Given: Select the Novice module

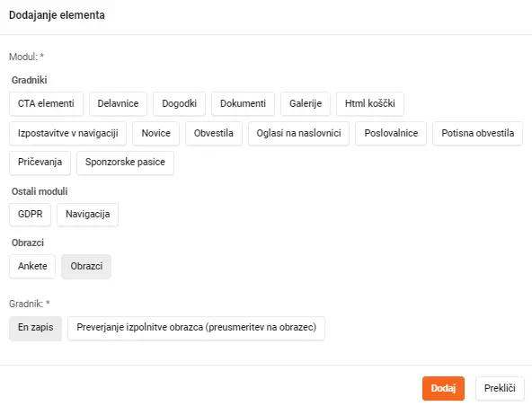Looking at the screenshot, I should (x=155, y=133).
